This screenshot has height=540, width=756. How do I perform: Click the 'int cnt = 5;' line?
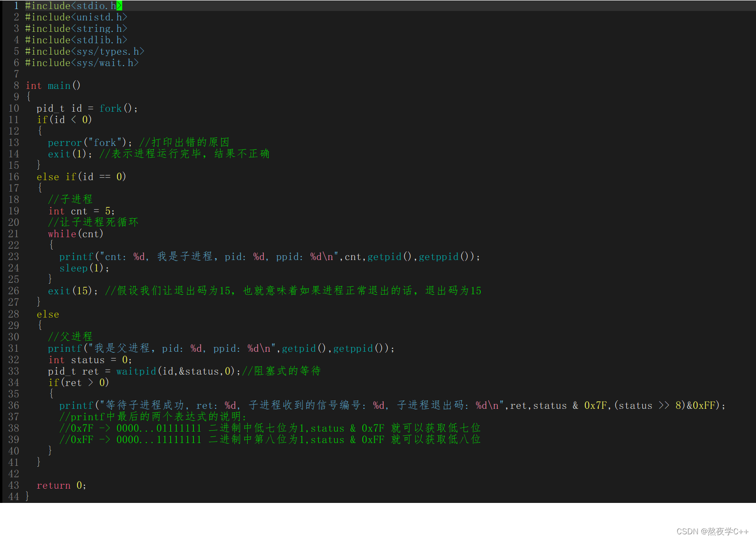(81, 211)
